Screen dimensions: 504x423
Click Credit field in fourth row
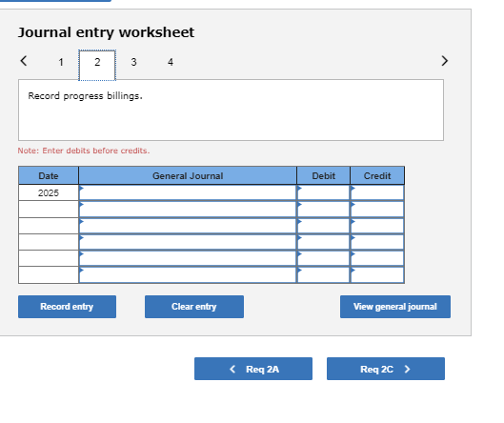coord(377,242)
